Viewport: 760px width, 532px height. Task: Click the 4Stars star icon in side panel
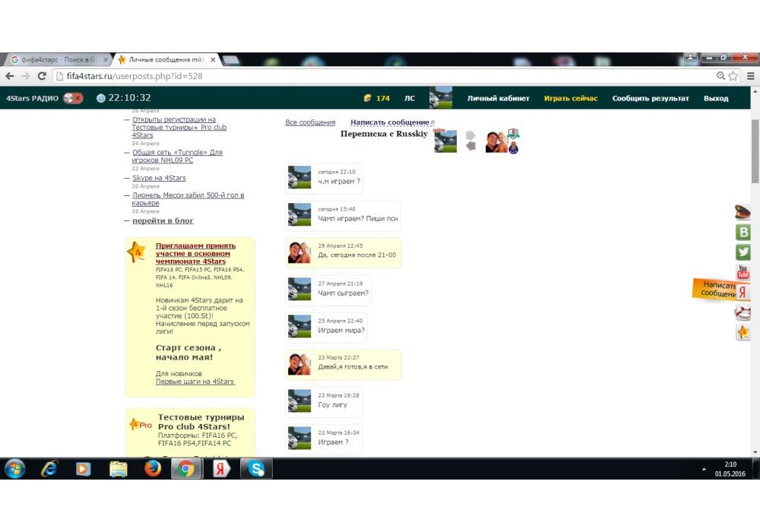point(743,332)
